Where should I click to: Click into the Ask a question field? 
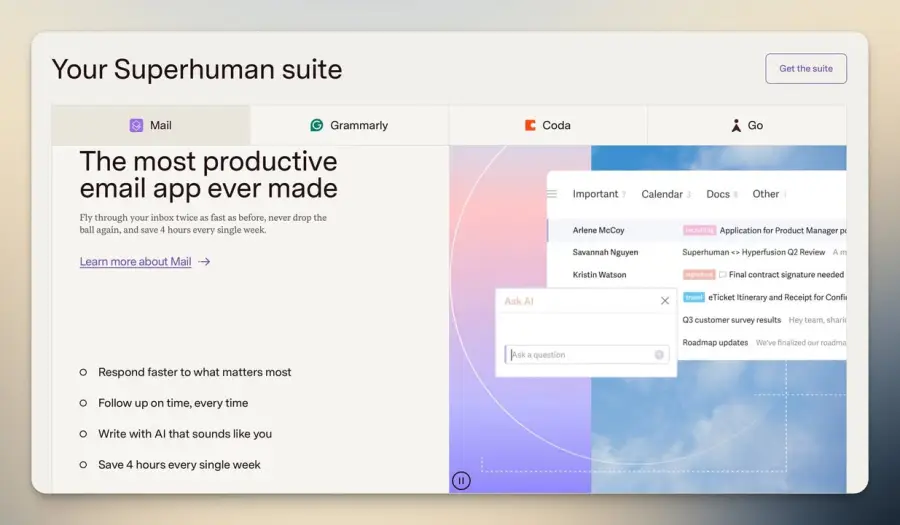587,355
